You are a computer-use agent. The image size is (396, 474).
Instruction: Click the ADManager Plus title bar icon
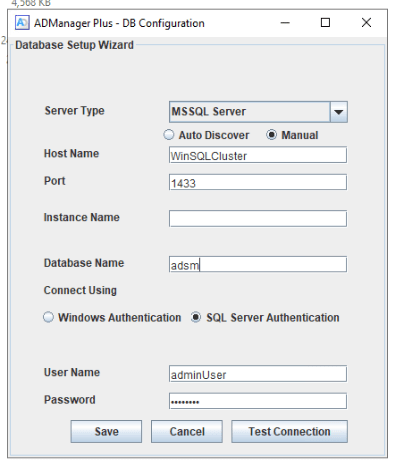pos(22,23)
